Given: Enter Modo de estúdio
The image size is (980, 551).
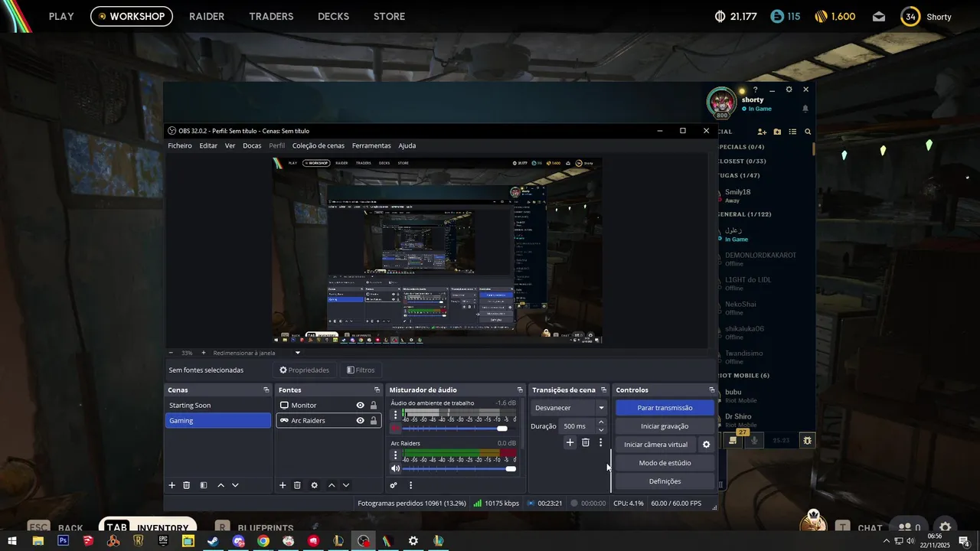Looking at the screenshot, I should [x=665, y=463].
